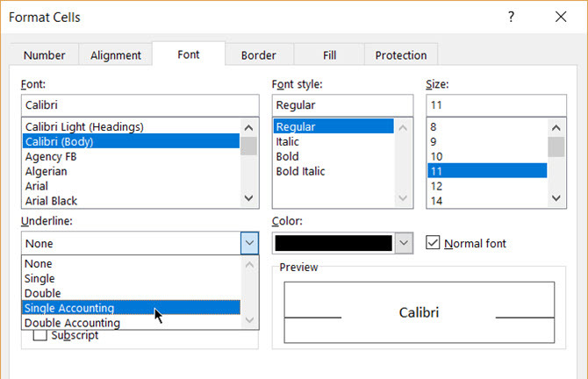Click the Size input field

[x=496, y=105]
